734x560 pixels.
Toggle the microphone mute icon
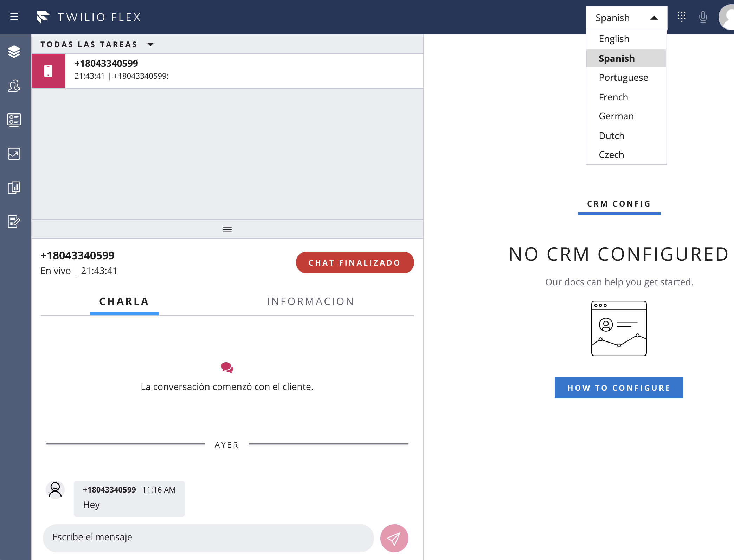click(x=703, y=17)
